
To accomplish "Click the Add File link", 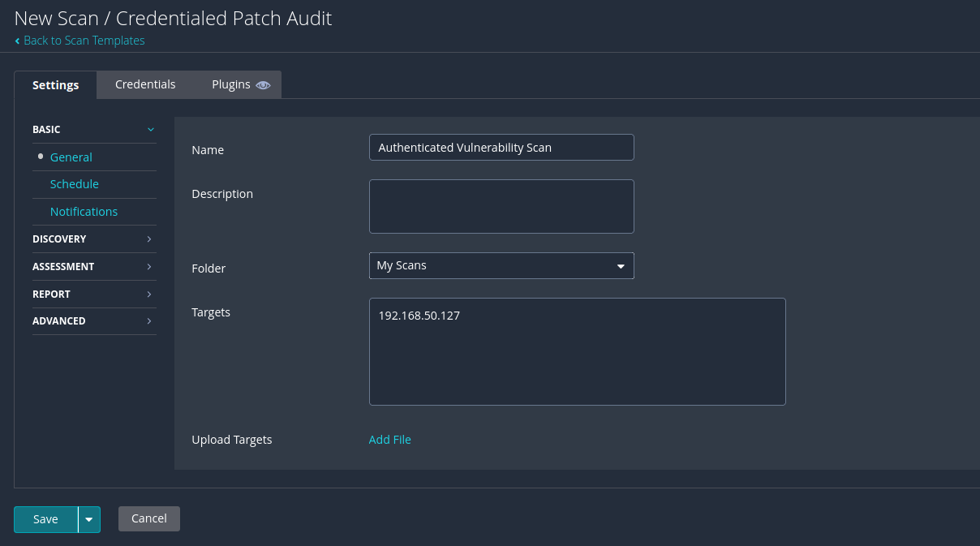I will tap(389, 440).
